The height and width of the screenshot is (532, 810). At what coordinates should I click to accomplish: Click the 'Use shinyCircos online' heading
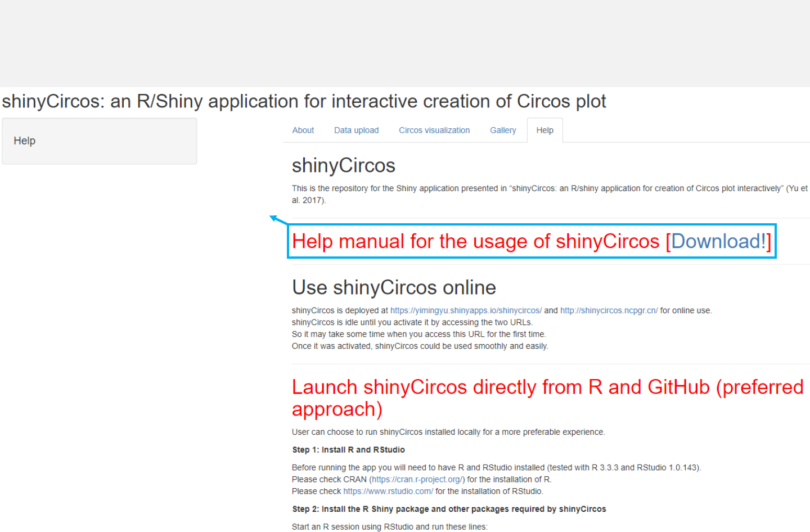394,287
